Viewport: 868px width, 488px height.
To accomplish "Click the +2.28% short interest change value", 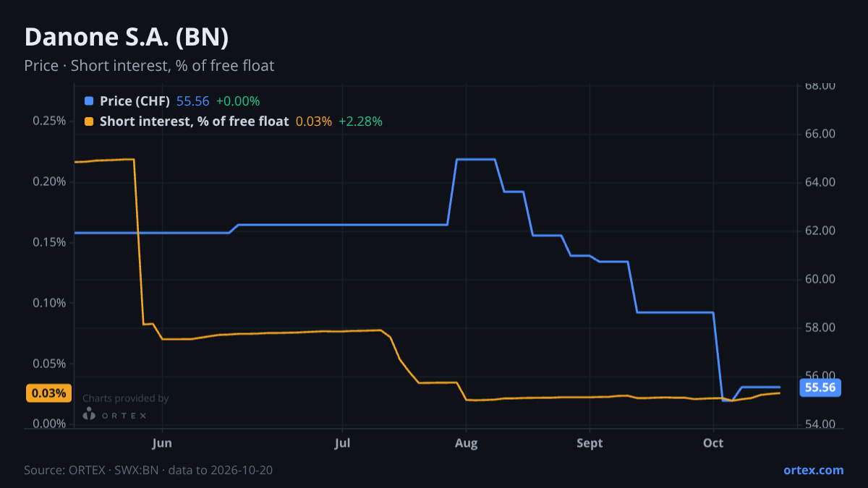I will (x=360, y=121).
